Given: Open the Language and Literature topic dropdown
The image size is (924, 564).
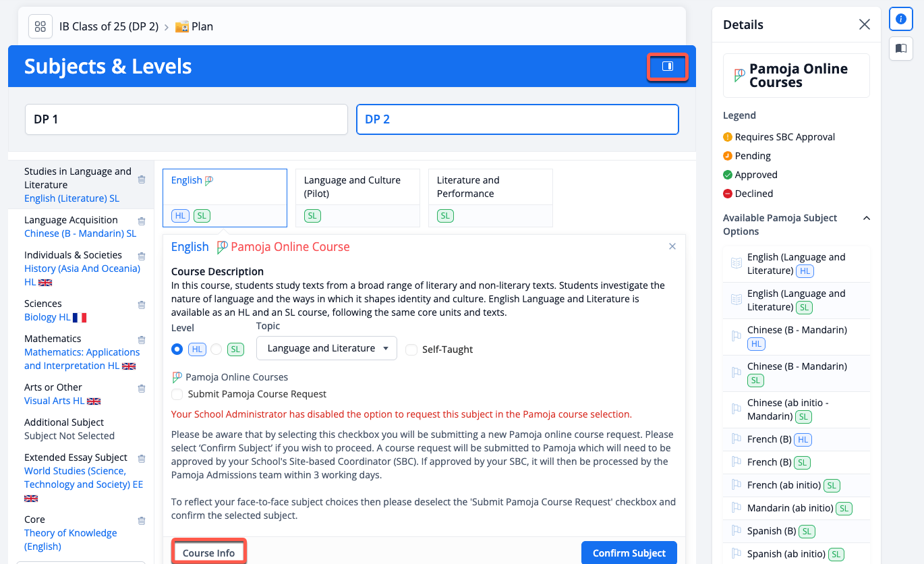Looking at the screenshot, I should pos(326,349).
